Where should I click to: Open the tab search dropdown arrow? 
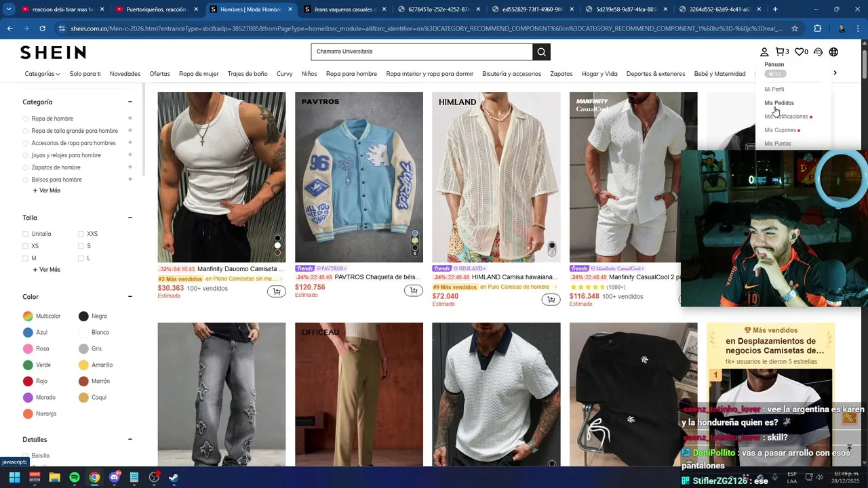8,9
